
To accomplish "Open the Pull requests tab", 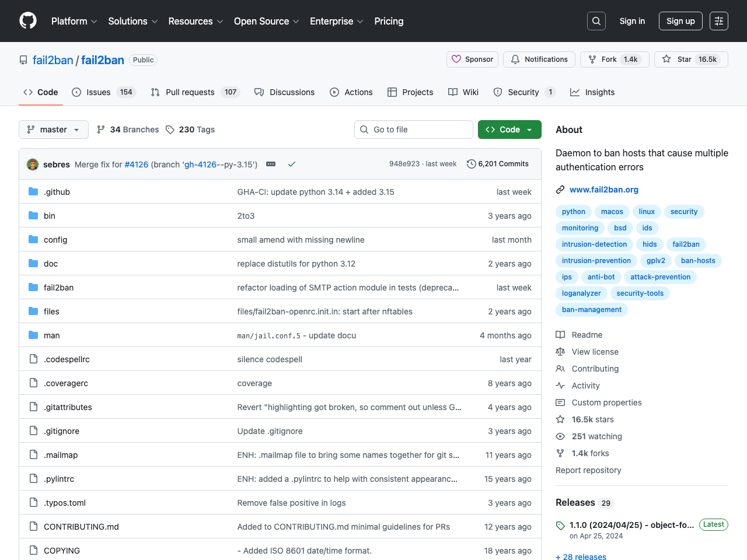I will [x=190, y=92].
